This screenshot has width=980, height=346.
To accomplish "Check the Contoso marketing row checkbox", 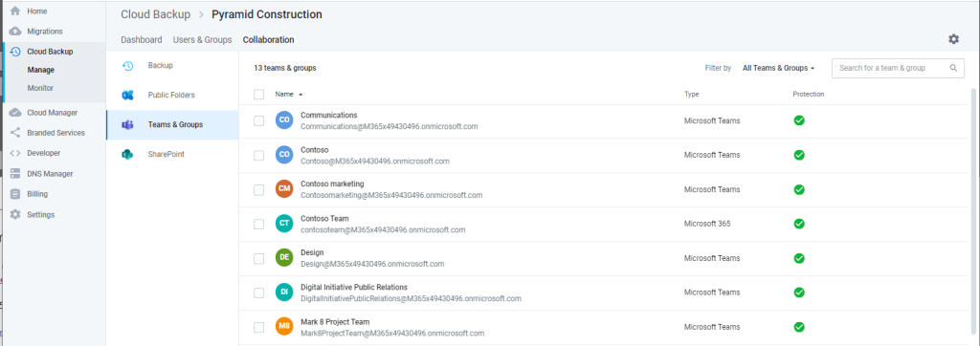I will click(258, 190).
